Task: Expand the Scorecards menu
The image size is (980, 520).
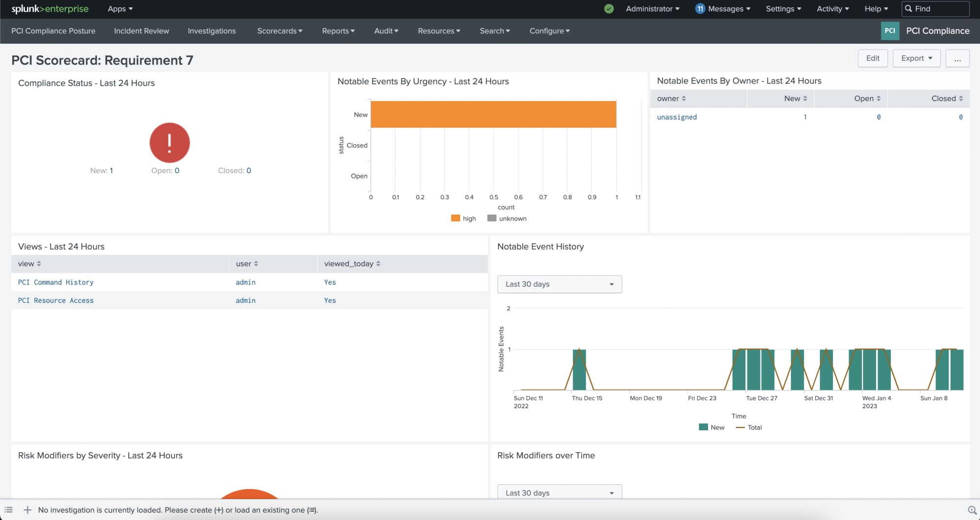Action: tap(280, 31)
